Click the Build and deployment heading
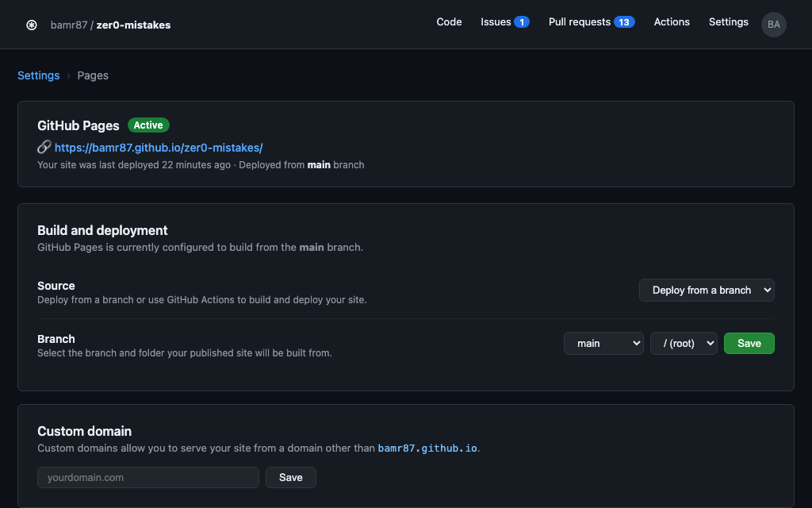 [102, 230]
